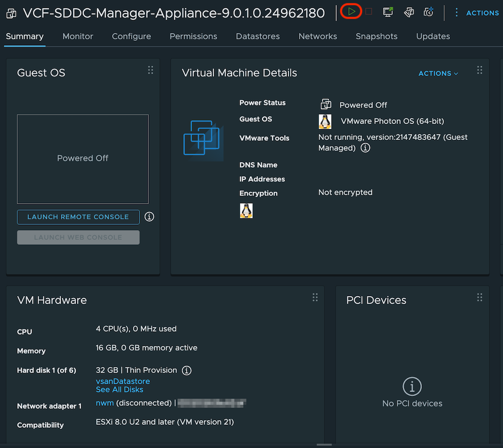Screen dimensions: 503x448
Task: Click the penguin icon below Encryption
Action: 247,211
